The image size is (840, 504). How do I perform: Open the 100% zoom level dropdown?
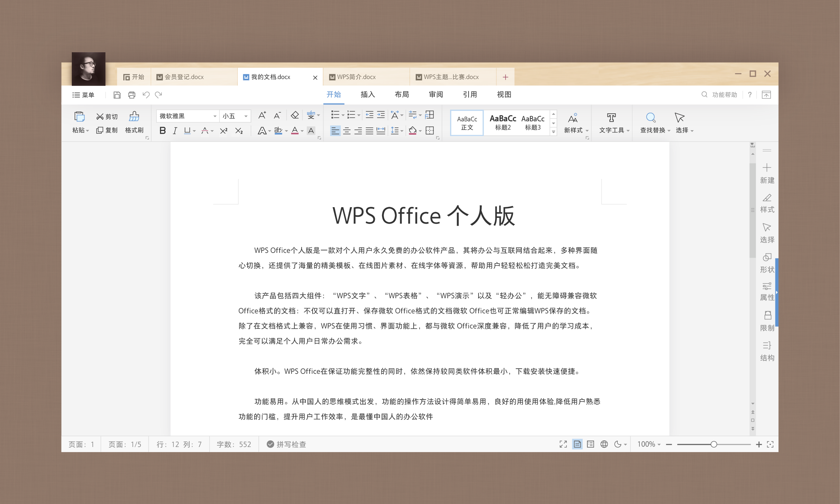[649, 444]
